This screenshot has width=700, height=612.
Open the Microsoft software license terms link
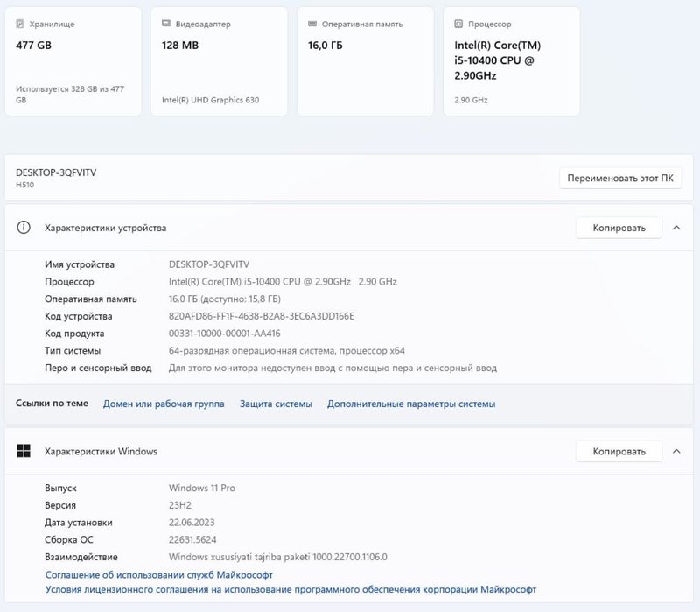click(x=290, y=590)
